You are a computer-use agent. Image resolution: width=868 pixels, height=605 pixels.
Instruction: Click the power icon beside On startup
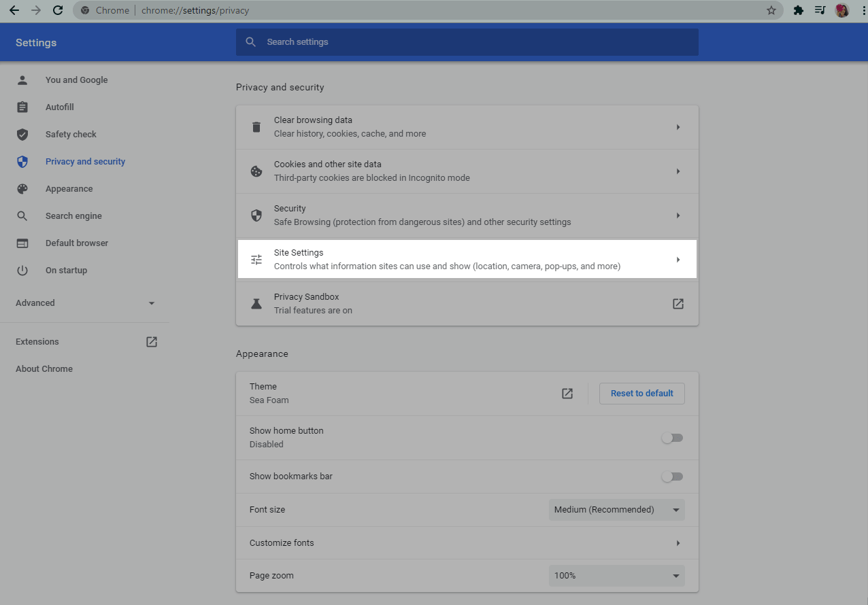pos(22,271)
